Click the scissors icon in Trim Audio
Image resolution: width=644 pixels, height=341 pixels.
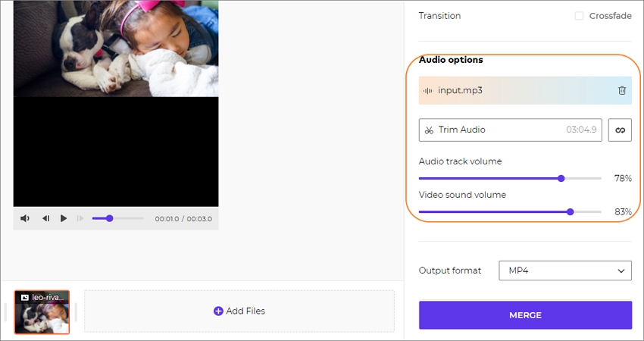pos(429,130)
